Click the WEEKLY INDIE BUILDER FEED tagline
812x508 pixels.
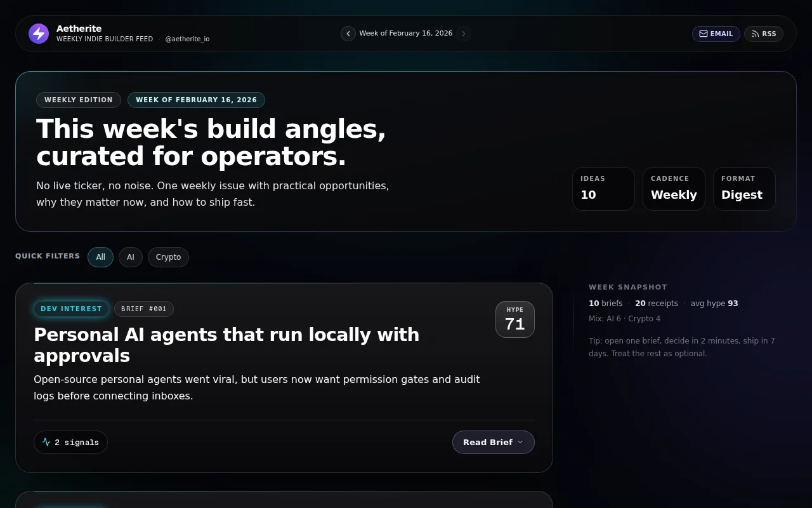pyautogui.click(x=105, y=39)
